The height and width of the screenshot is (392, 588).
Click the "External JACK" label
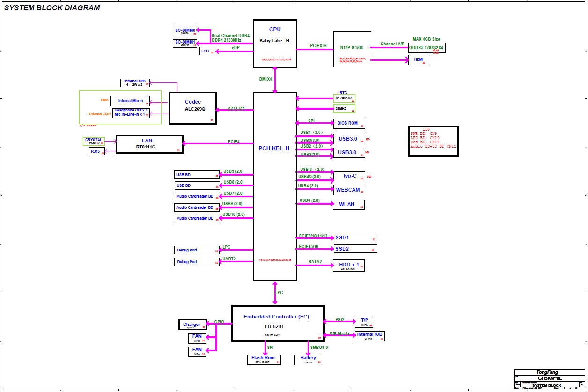(x=99, y=114)
